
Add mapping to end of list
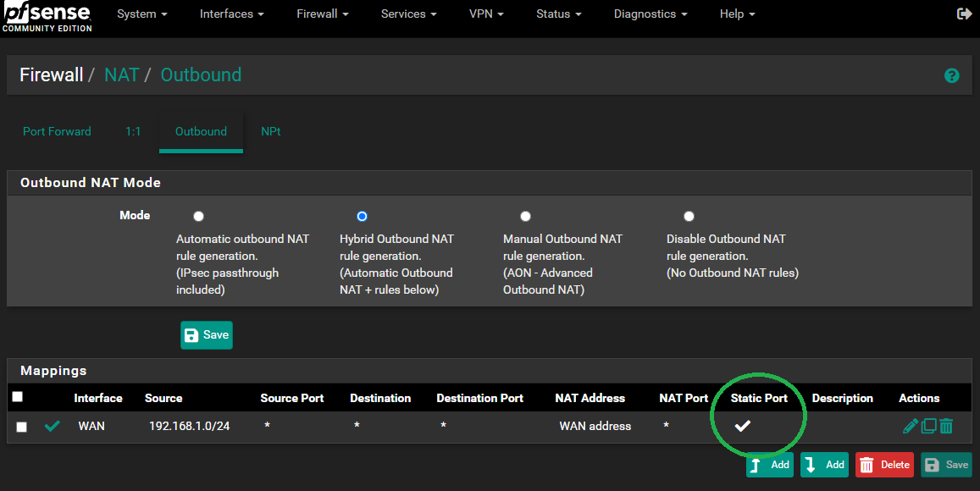point(824,465)
